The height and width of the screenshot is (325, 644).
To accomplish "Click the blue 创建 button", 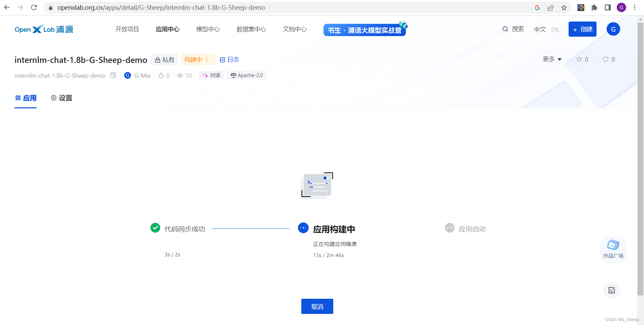I will pyautogui.click(x=582, y=29).
